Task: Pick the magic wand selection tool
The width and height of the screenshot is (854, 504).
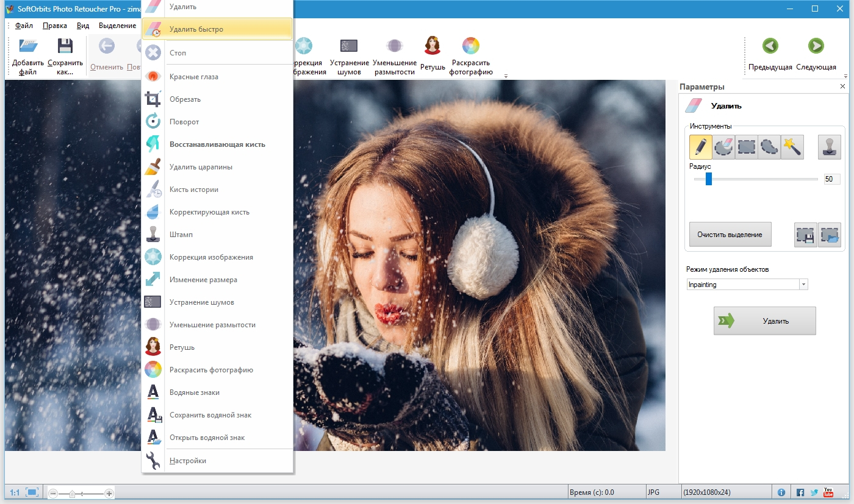Action: pos(792,147)
